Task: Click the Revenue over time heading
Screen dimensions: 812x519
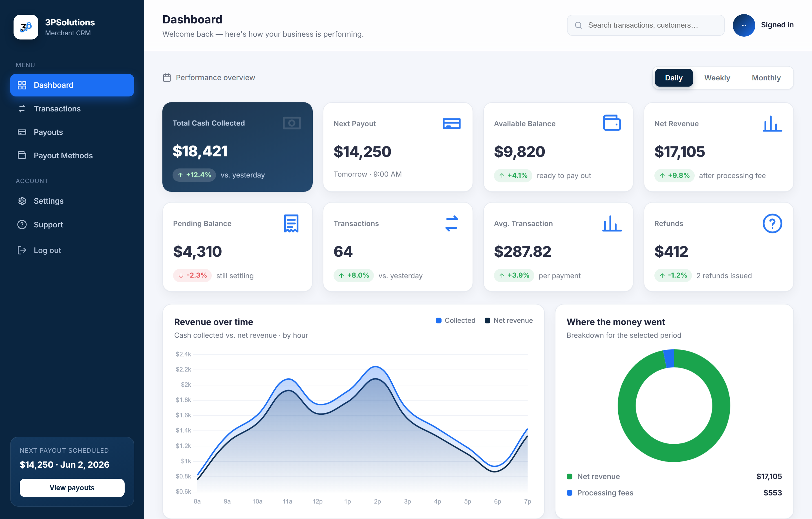Action: coord(213,322)
